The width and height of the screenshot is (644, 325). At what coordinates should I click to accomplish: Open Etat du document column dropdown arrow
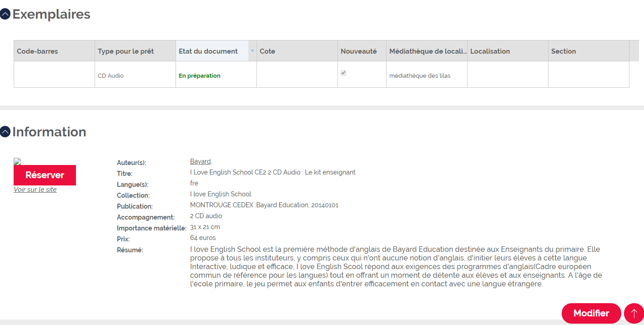coord(252,51)
